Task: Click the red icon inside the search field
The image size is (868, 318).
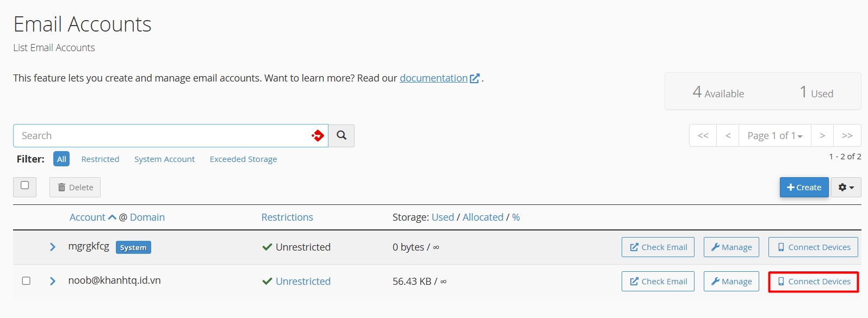Action: coord(318,135)
